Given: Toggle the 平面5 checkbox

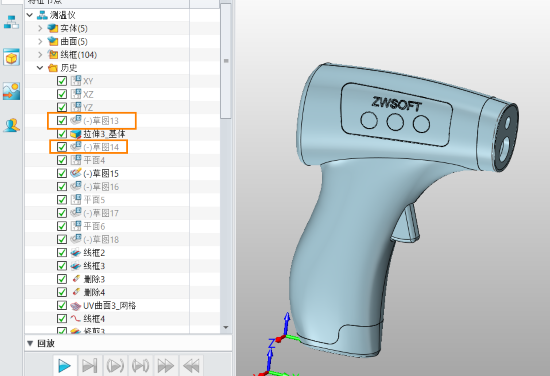Looking at the screenshot, I should (62, 200).
